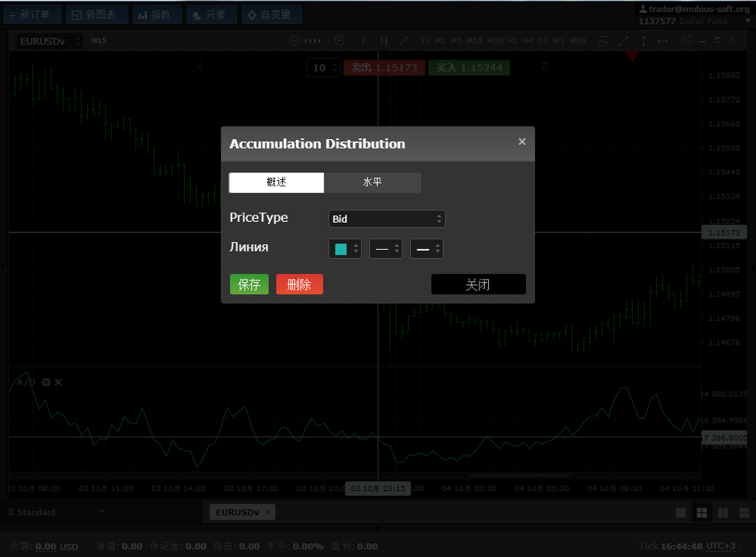The image size is (756, 557).
Task: Click the left panel expand arrow
Action: (x=3, y=266)
